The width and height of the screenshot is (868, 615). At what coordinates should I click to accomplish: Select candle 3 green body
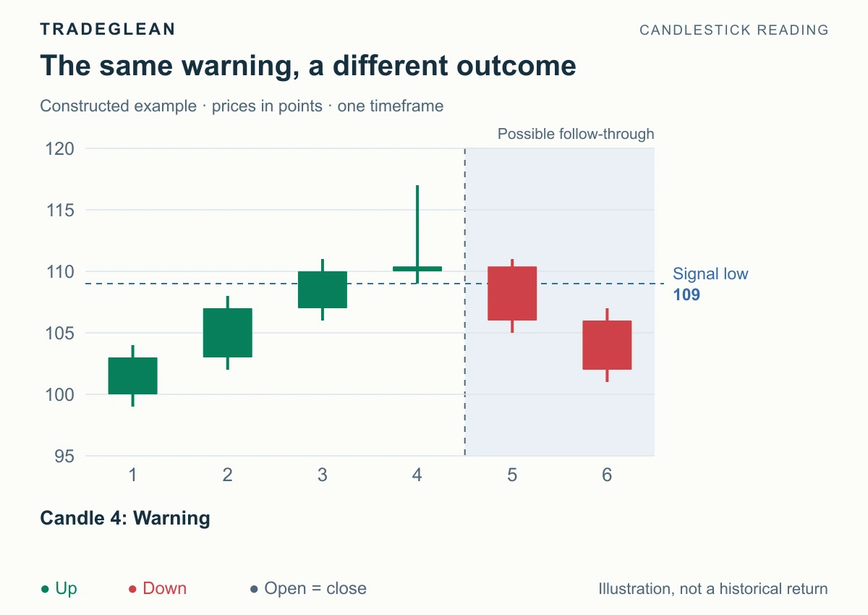(x=323, y=289)
